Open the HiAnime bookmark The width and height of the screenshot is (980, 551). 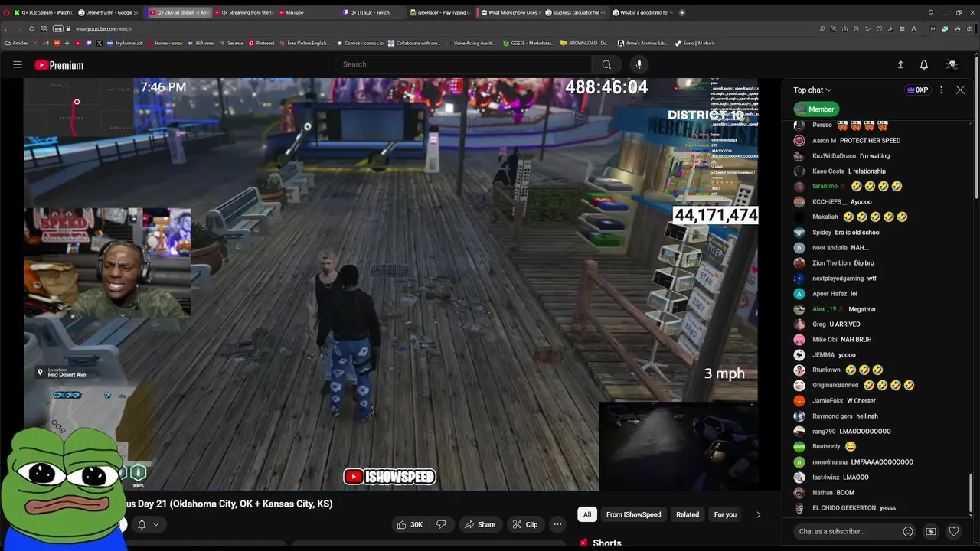coord(201,43)
